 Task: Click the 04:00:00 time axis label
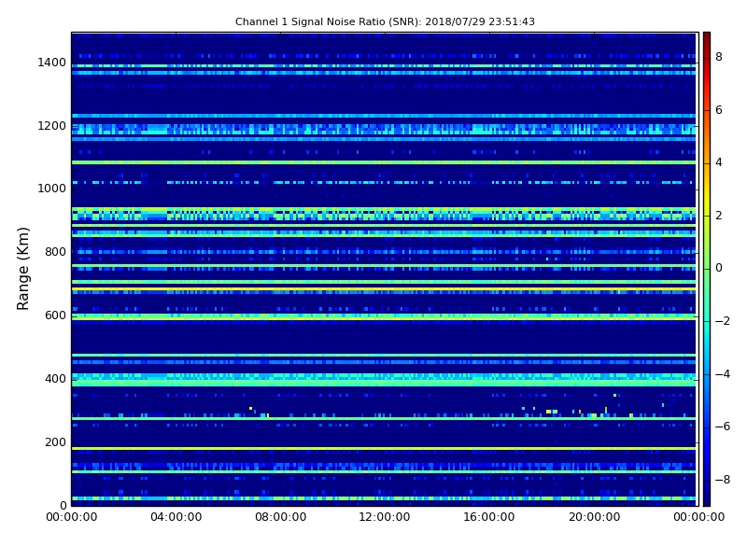pyautogui.click(x=176, y=517)
